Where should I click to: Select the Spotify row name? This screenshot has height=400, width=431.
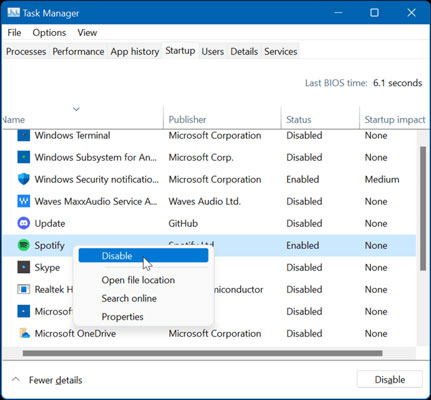point(49,246)
